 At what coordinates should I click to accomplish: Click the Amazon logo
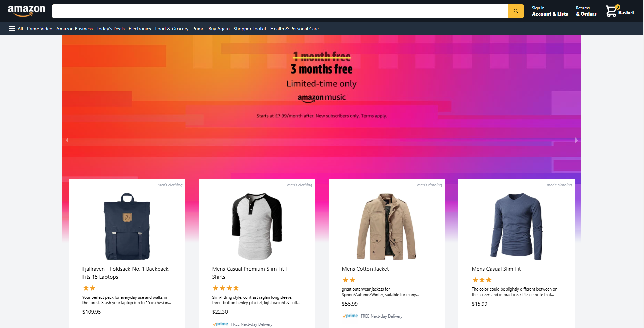click(26, 11)
